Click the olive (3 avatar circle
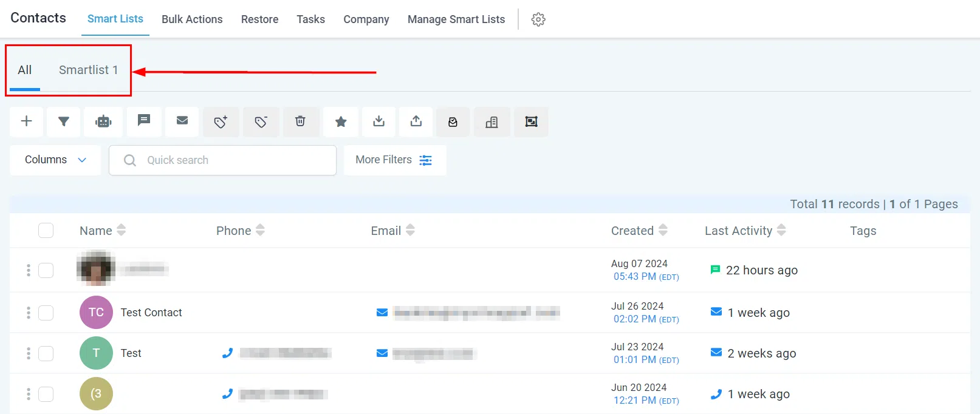The height and width of the screenshot is (414, 980). coord(96,394)
